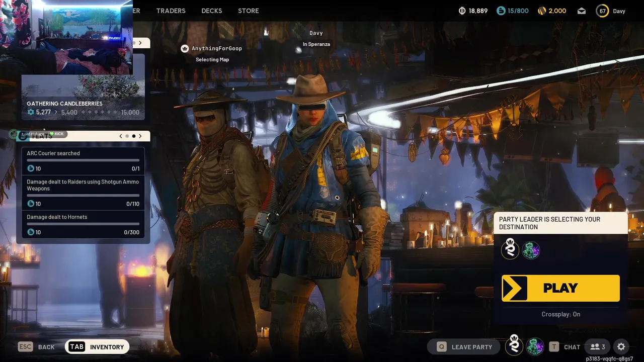This screenshot has width=644, height=362.
Task: Click cred icon in Shotgun Ammo Weapons feat
Action: coord(31,204)
